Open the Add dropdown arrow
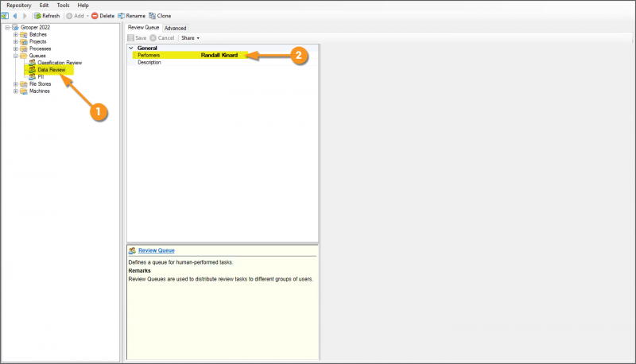This screenshot has height=364, width=636. (87, 16)
